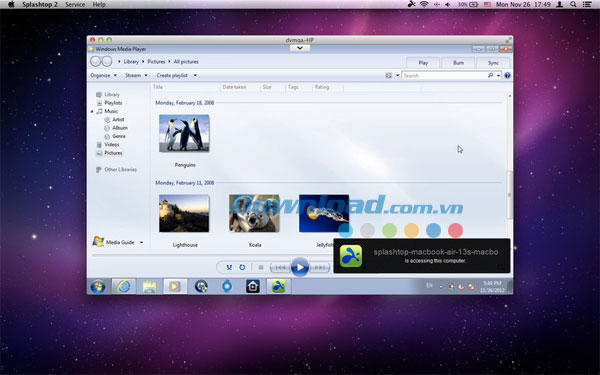600x375 pixels.
Task: Click the Wi-Fi icon in the Mac menu bar
Action: pyautogui.click(x=424, y=5)
